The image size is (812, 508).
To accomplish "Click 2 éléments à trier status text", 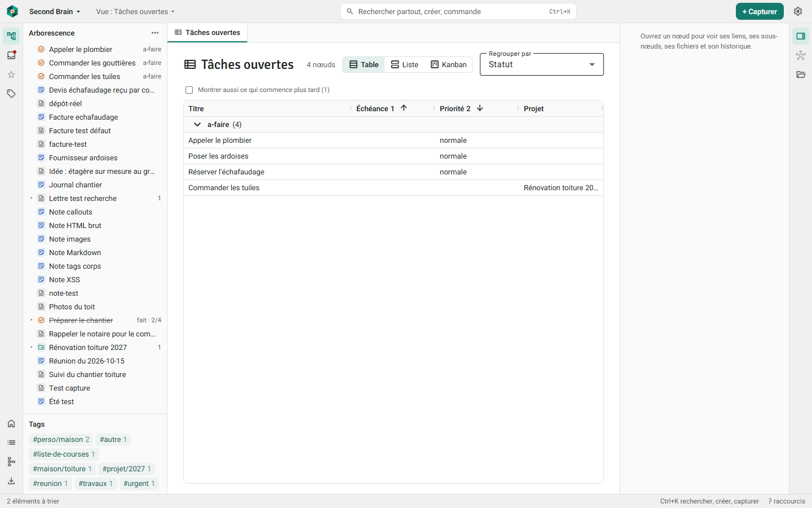I will pyautogui.click(x=33, y=501).
